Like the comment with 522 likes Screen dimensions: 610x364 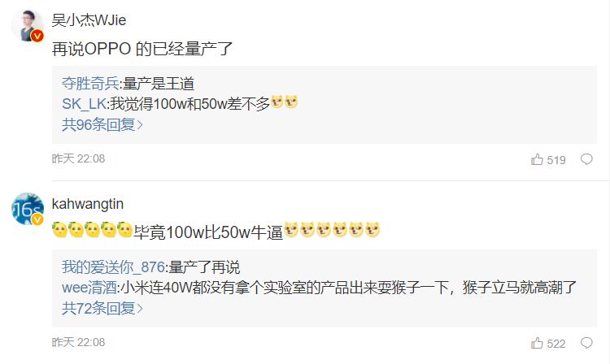537,343
